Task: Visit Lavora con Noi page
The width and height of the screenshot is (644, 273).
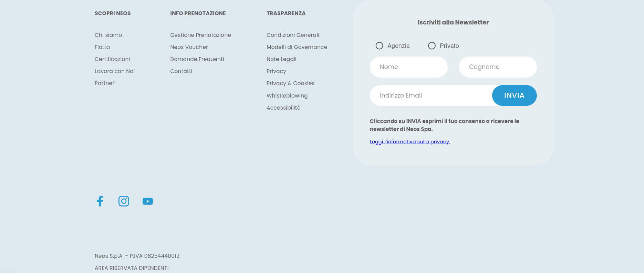Action: (115, 71)
